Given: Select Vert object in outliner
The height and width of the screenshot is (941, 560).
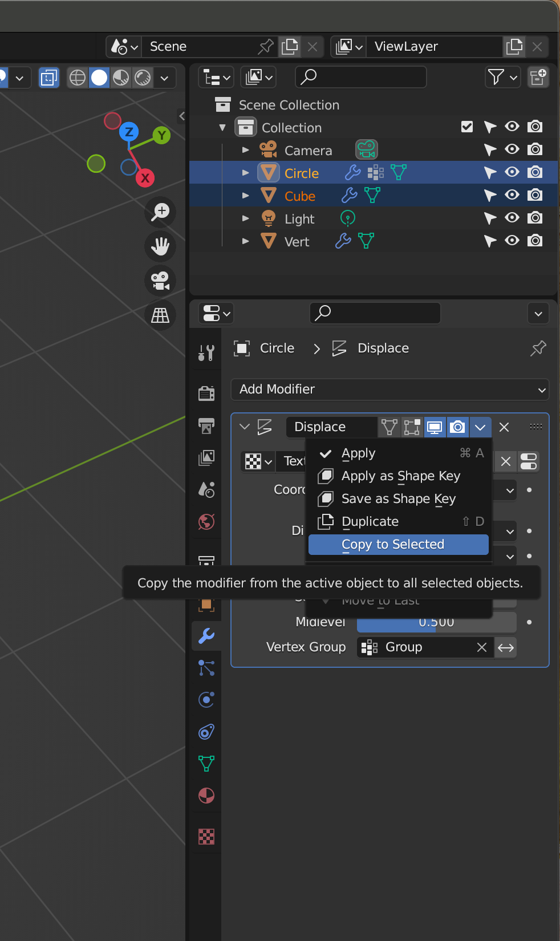Looking at the screenshot, I should coord(297,242).
